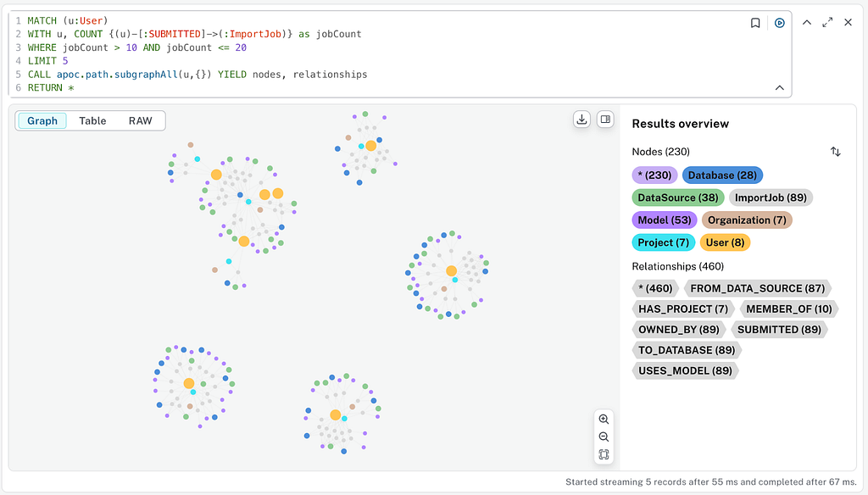
Task: Toggle the Results overview side panel
Action: (605, 120)
